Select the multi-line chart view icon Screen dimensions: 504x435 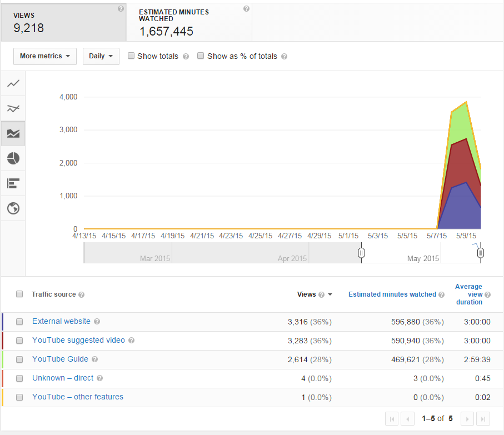click(x=13, y=108)
